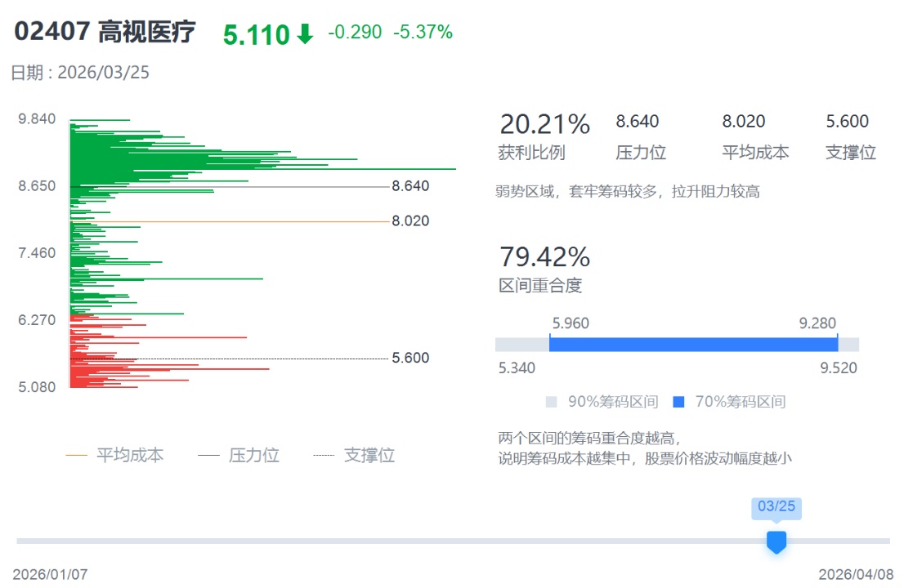Click the 20.21% profit ratio value
The height and width of the screenshot is (588, 904).
point(544,124)
